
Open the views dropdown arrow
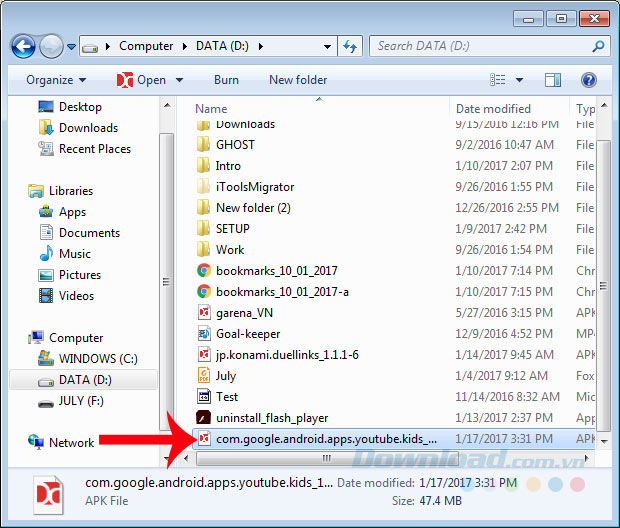click(x=520, y=80)
